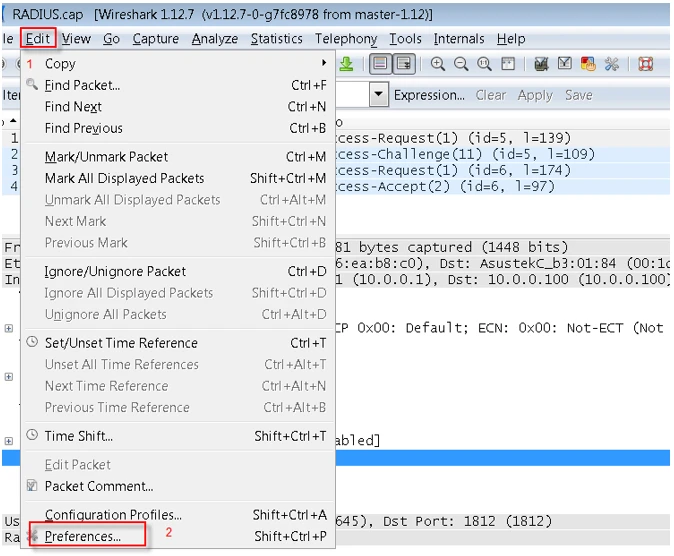
Task: Click the green down-arrow toolbar icon
Action: point(346,64)
